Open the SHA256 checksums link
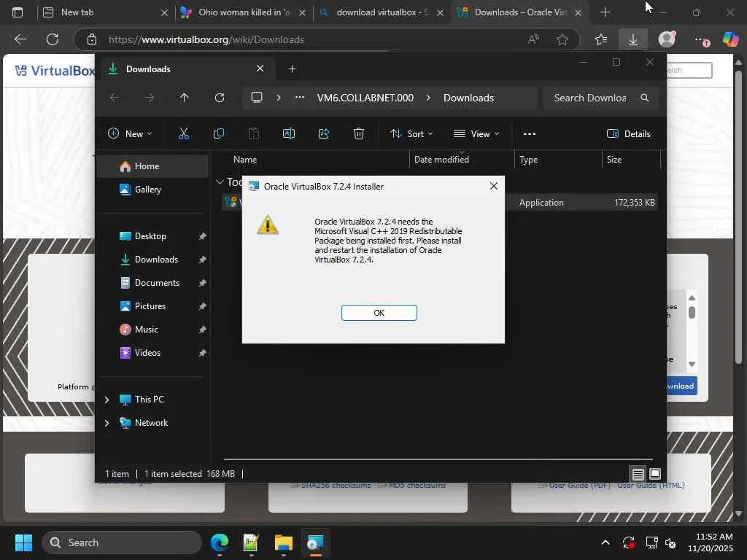 [331, 485]
